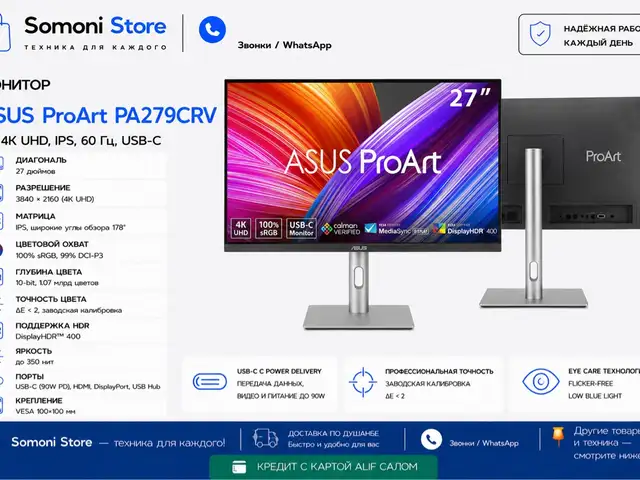This screenshot has width=640, height=480.
Task: Click the USB-C connector icon
Action: coord(210,382)
